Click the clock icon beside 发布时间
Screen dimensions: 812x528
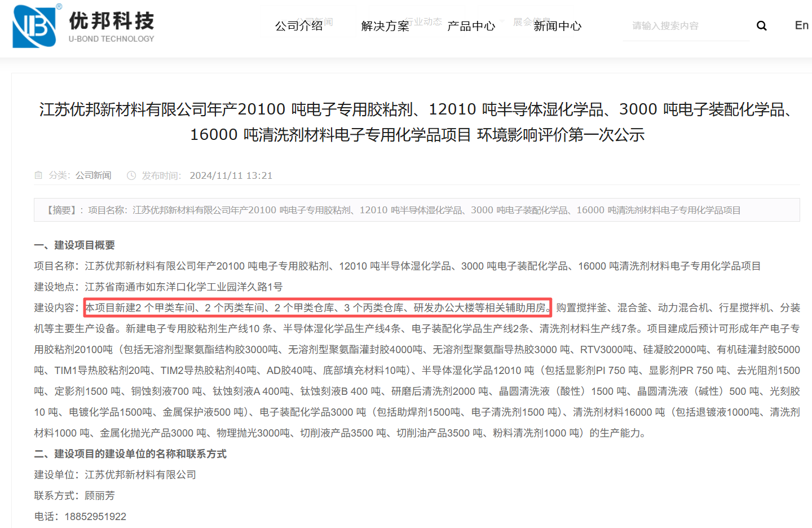click(131, 175)
